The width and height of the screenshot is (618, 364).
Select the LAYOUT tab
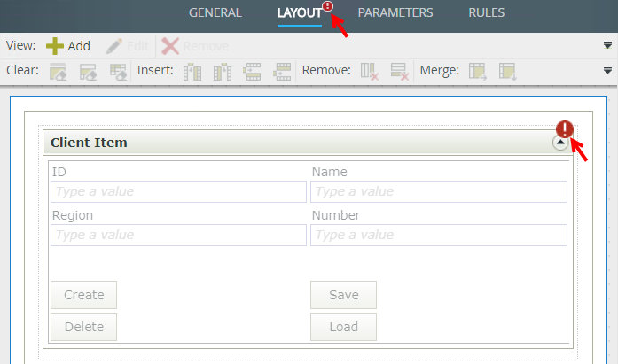300,13
